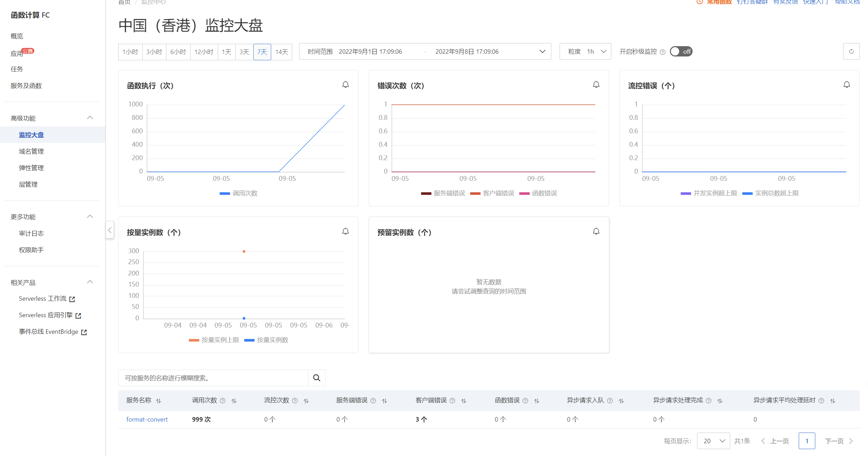Viewport: 868px width, 456px height.
Task: Click help icon next to 开启秒级监控
Action: coord(662,52)
